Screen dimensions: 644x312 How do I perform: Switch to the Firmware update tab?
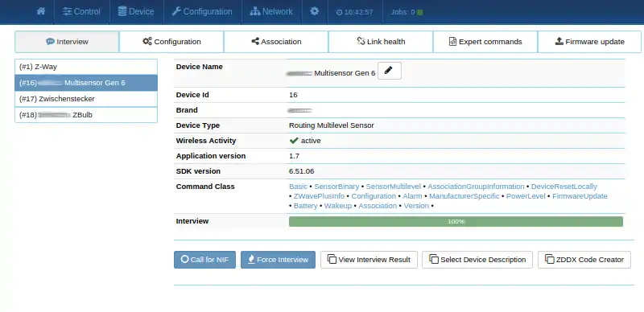(589, 42)
